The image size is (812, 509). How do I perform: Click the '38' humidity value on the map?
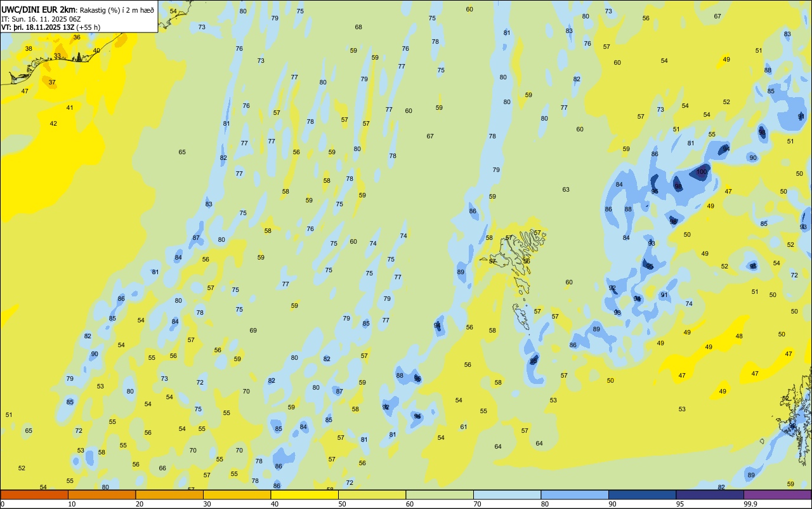coord(29,49)
